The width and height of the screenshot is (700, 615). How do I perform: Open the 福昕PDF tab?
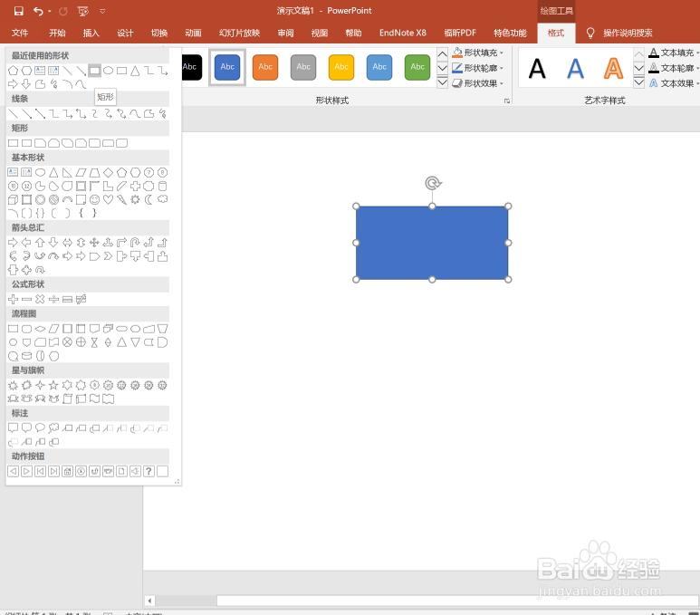point(460,33)
